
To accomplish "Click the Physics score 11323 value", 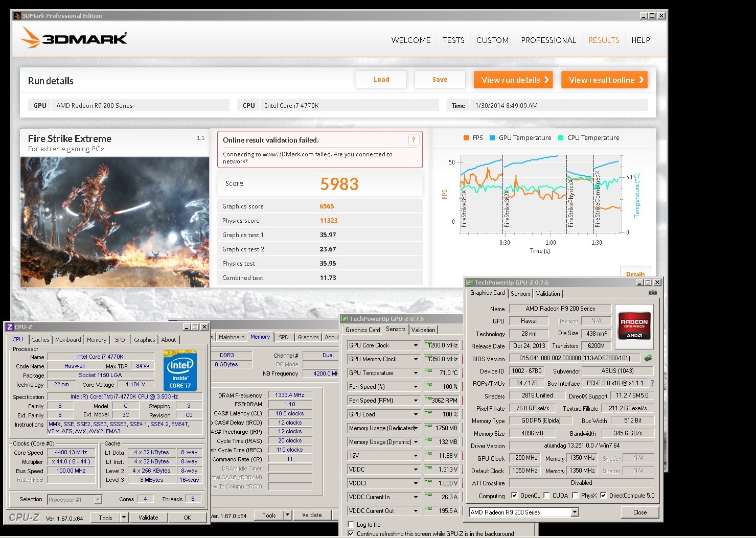I will (329, 221).
